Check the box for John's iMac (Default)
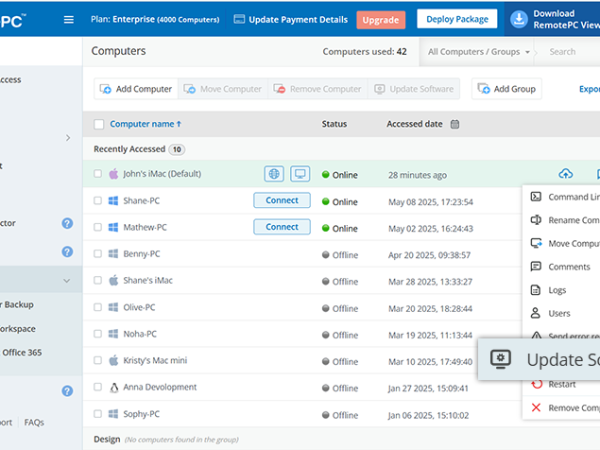This screenshot has height=450, width=600. (98, 174)
